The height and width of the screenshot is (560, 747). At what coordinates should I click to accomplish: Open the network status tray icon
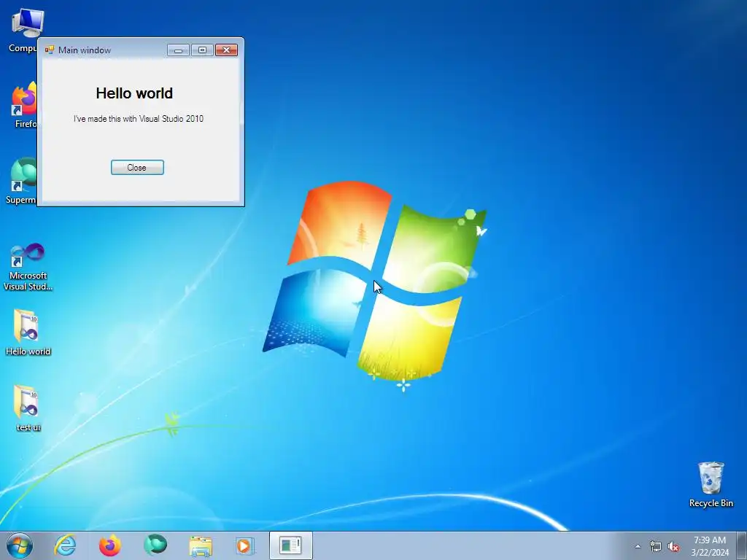[x=656, y=547]
